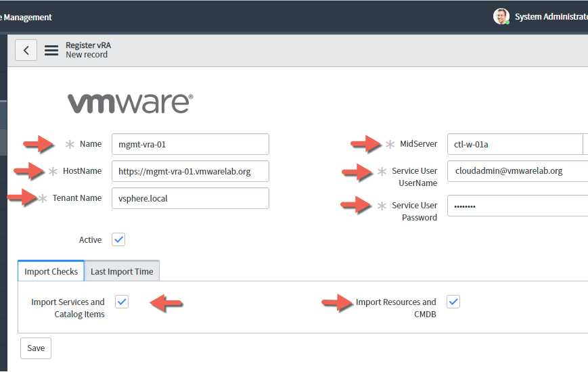Screen dimensions: 588x372
Task: Uncheck Import Resources and CMDB
Action: [453, 302]
